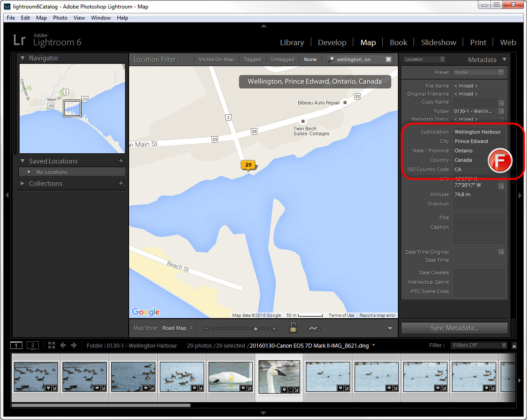
Task: Collapse the filmstrip bottom arrow
Action: (263, 412)
